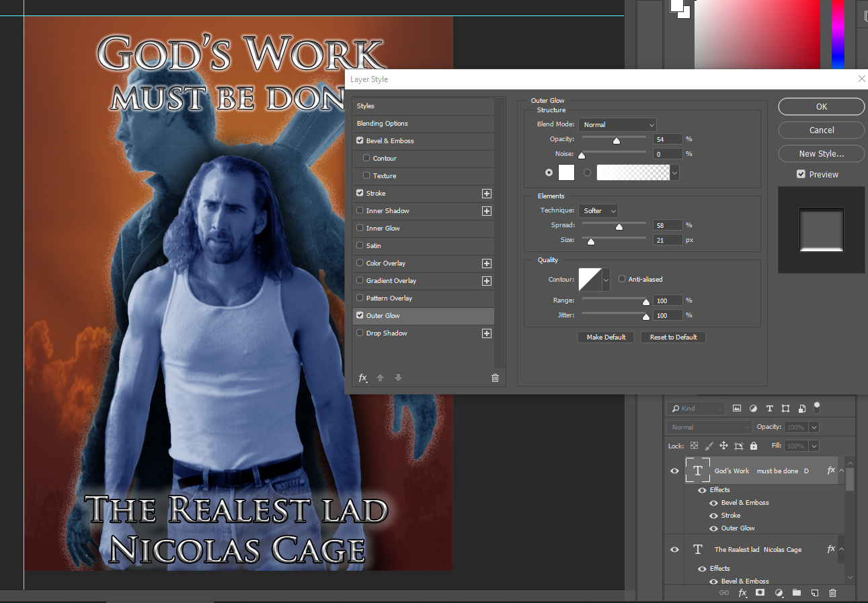Add another Color Overlay with plus icon
Image resolution: width=868 pixels, height=603 pixels.
[x=487, y=264]
